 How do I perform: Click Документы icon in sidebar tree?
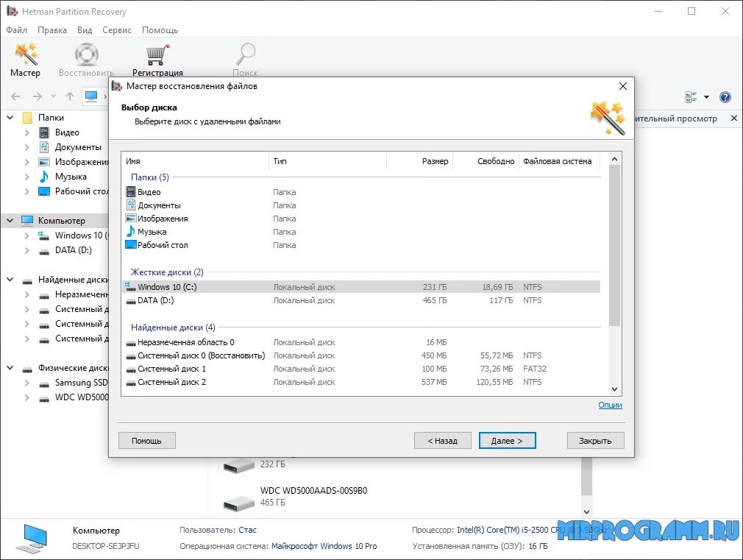point(44,147)
